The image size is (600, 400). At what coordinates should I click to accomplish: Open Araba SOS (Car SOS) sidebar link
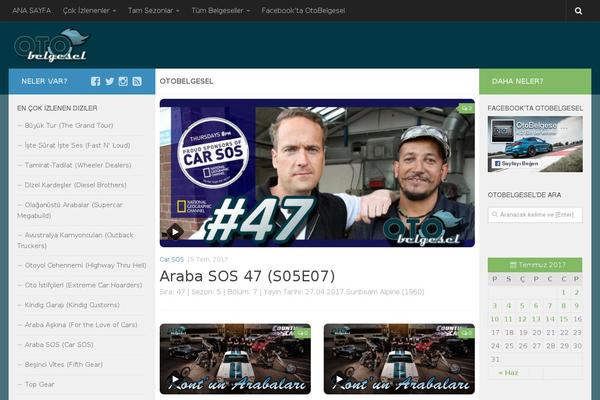(x=59, y=344)
